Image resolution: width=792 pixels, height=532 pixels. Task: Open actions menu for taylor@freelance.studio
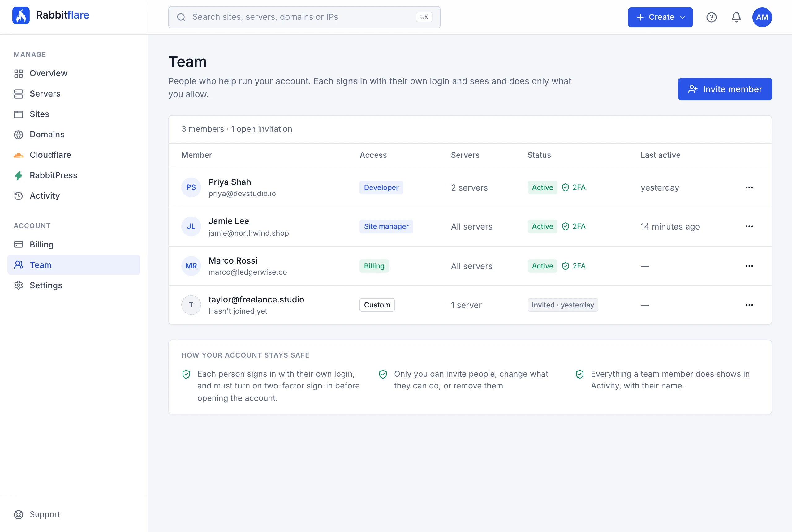point(749,305)
